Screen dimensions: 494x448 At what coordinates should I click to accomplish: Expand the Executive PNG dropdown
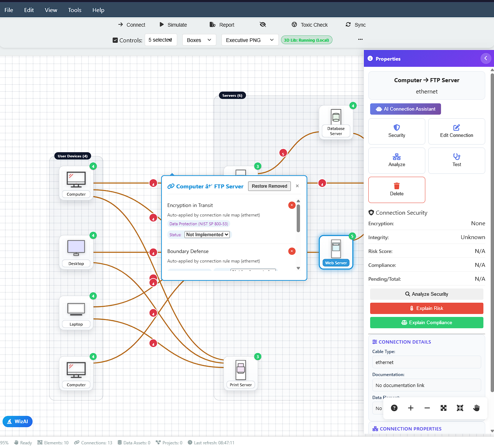pyautogui.click(x=250, y=40)
